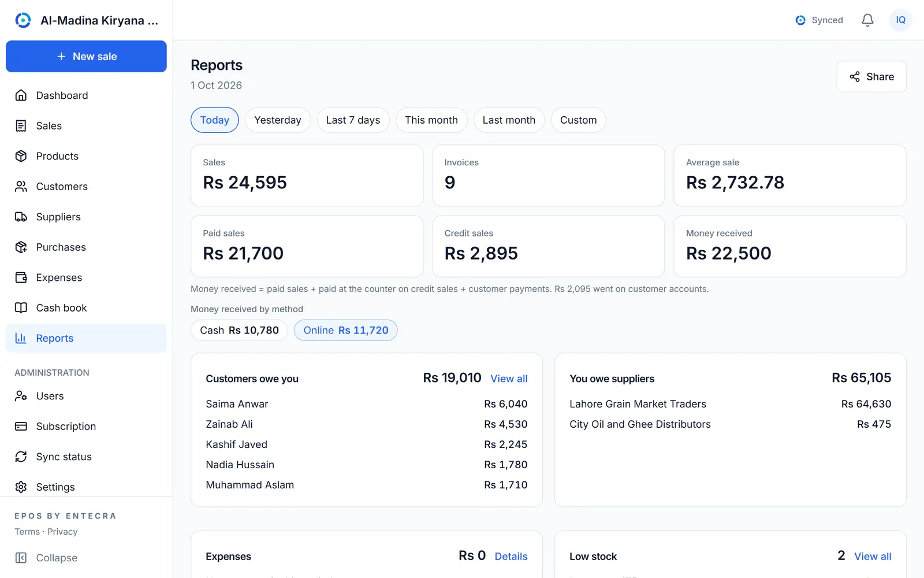Click the Sync status arrows icon
The height and width of the screenshot is (578, 924).
(21, 457)
